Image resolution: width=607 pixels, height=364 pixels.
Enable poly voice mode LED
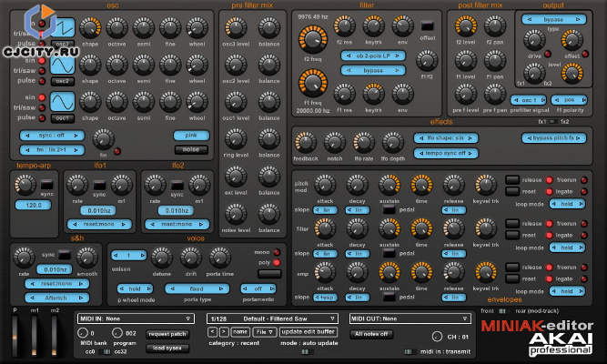277,263
